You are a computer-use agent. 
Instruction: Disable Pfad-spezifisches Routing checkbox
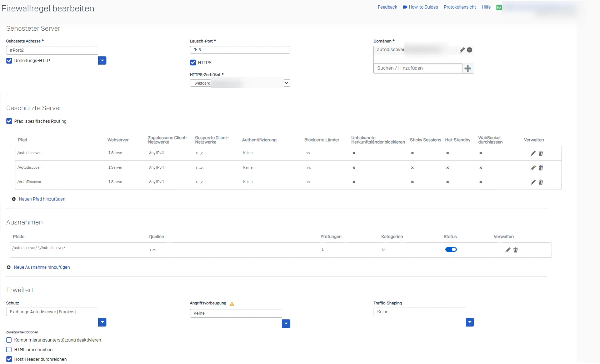click(x=9, y=121)
